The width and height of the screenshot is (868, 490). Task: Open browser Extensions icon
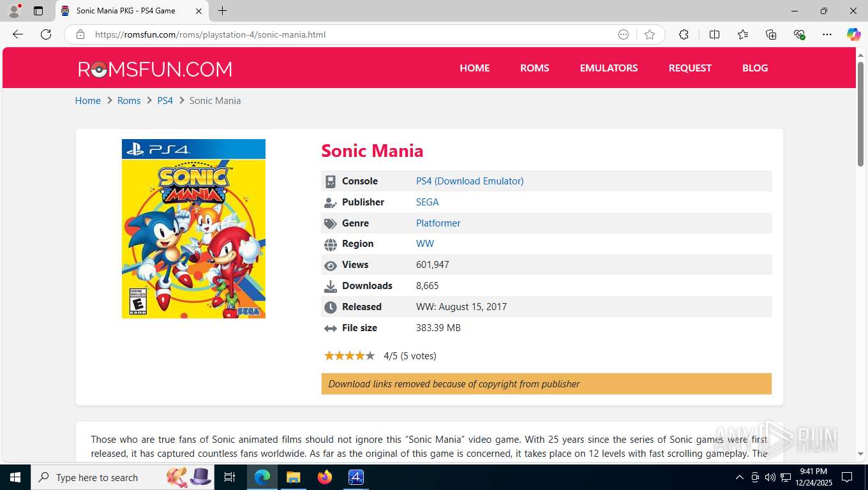(684, 34)
